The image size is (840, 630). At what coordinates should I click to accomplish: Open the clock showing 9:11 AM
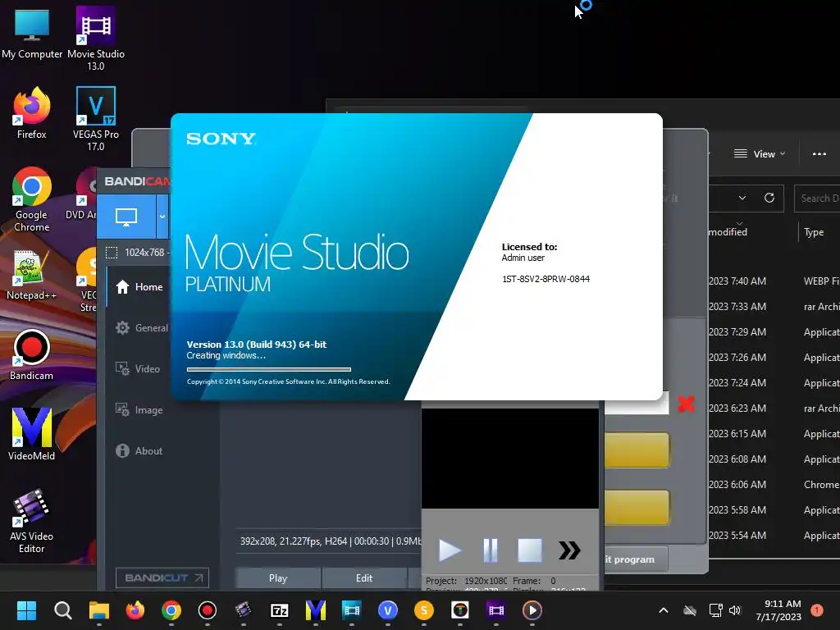coord(778,610)
